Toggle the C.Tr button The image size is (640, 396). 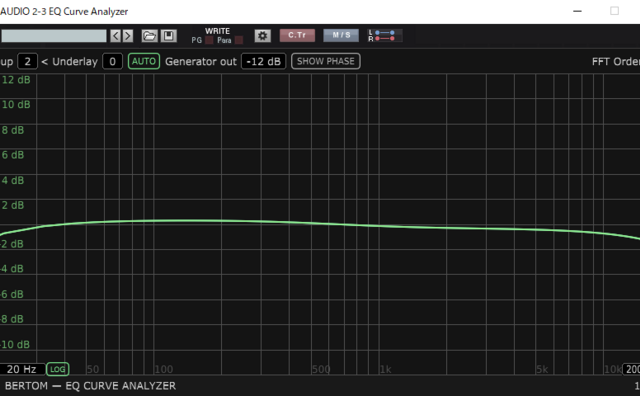click(297, 36)
